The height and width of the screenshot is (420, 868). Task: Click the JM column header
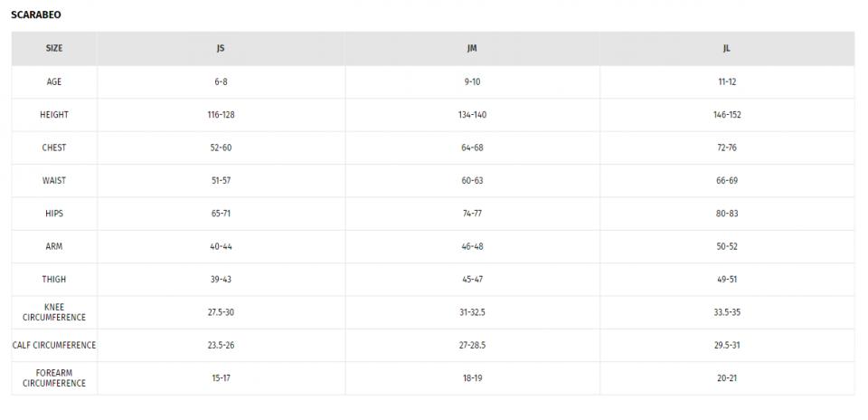tap(472, 49)
